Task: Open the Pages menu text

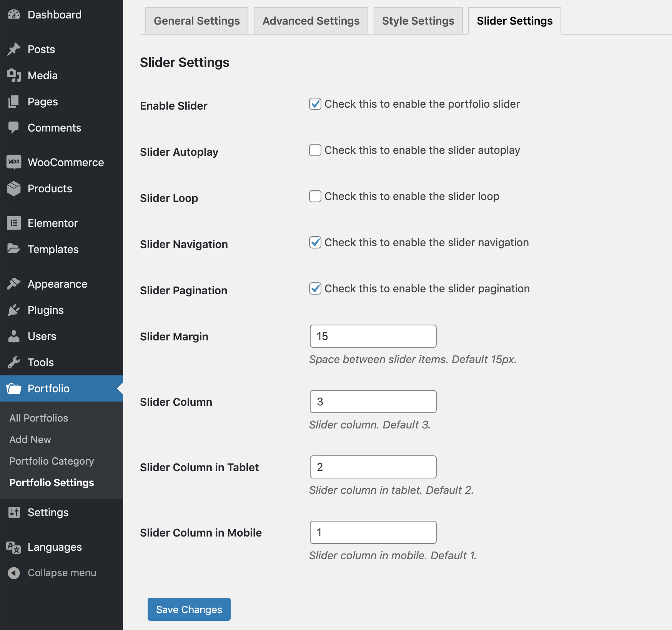Action: click(43, 102)
